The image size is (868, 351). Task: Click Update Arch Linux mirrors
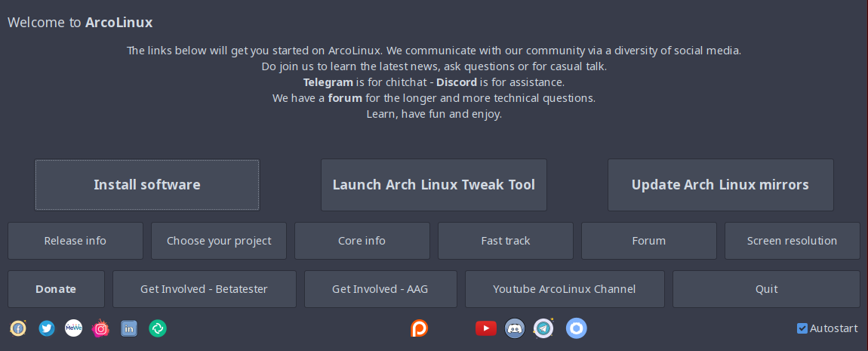(721, 185)
